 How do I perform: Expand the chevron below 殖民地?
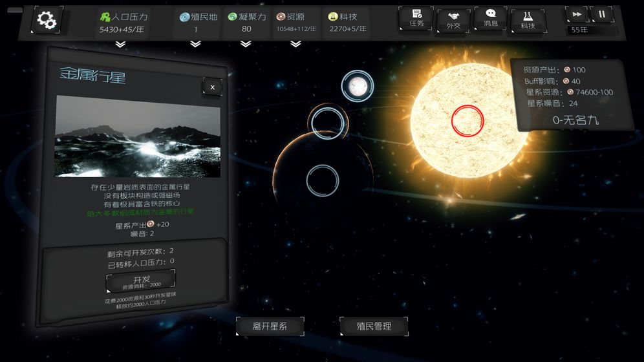(x=195, y=45)
